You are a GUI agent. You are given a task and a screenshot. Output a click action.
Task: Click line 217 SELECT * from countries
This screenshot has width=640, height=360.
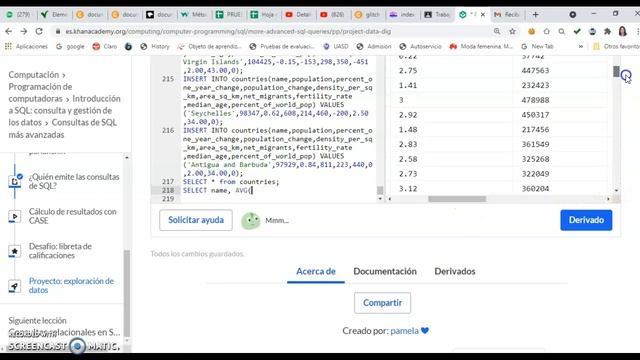click(231, 182)
